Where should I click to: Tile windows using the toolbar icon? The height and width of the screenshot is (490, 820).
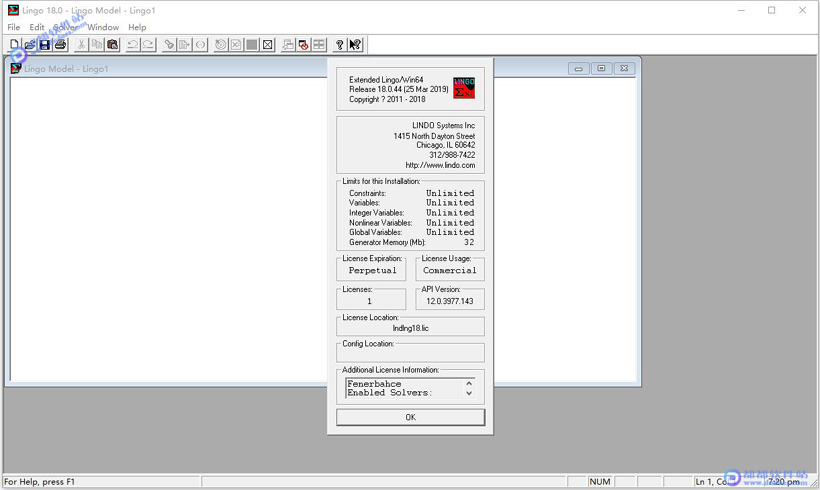point(319,45)
